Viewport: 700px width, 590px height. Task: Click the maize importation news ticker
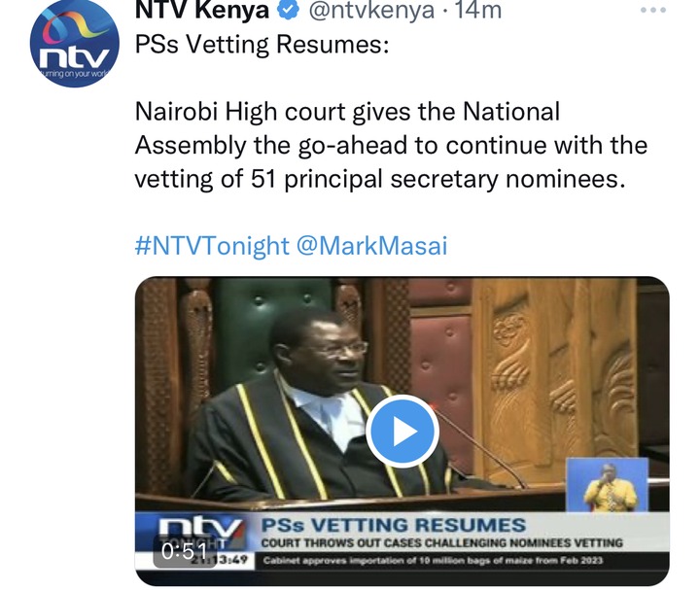click(433, 561)
